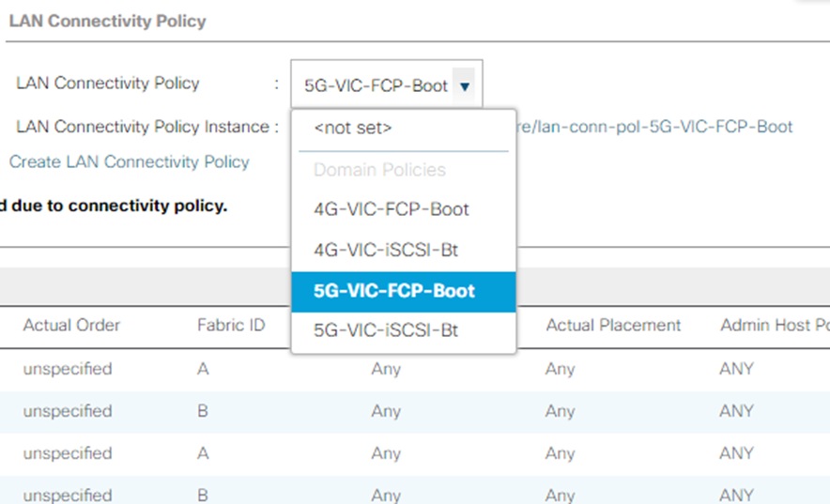830x504 pixels.
Task: Click the LAN Connectivity Policy dropdown arrow
Action: [x=465, y=86]
